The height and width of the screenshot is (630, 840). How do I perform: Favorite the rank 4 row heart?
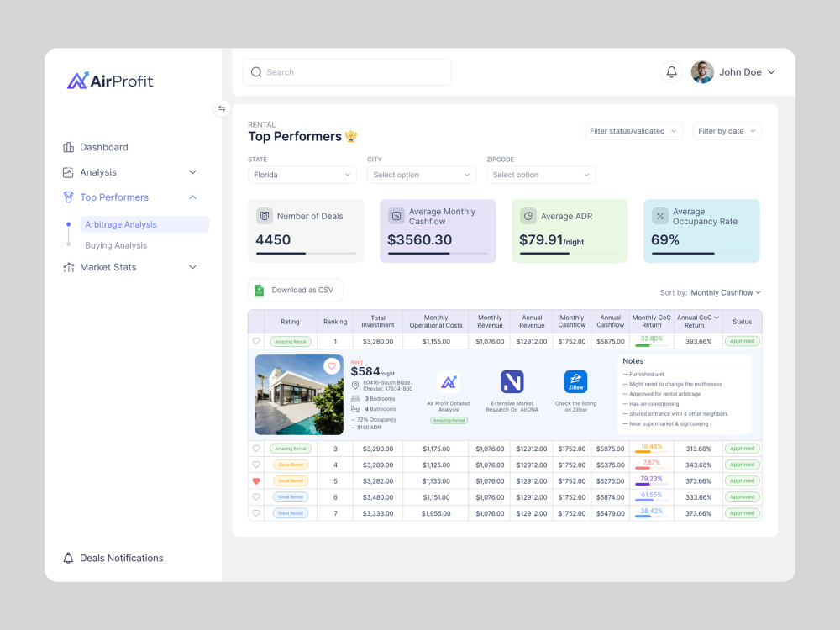pyautogui.click(x=256, y=465)
